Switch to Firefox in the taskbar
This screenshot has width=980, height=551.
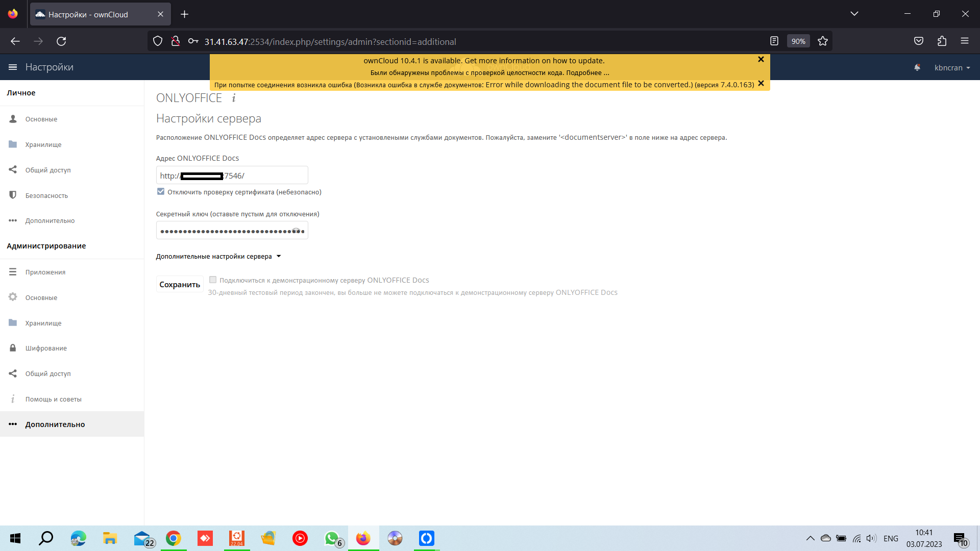(x=363, y=538)
